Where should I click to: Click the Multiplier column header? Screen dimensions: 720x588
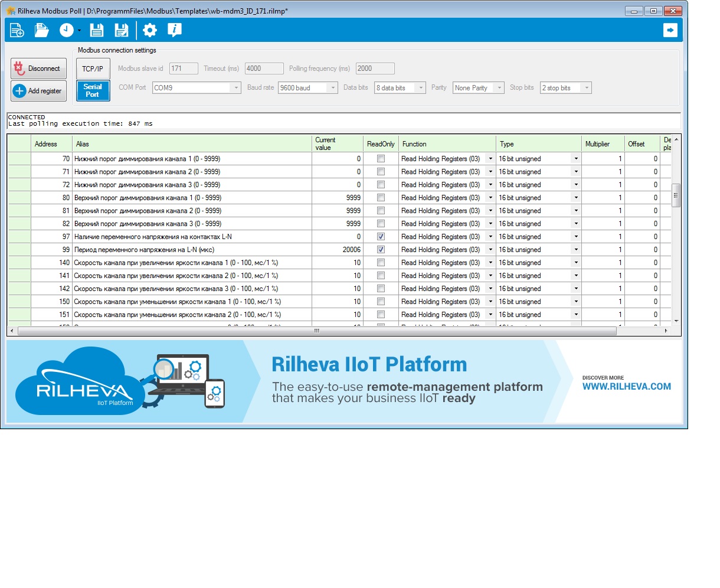(x=603, y=143)
